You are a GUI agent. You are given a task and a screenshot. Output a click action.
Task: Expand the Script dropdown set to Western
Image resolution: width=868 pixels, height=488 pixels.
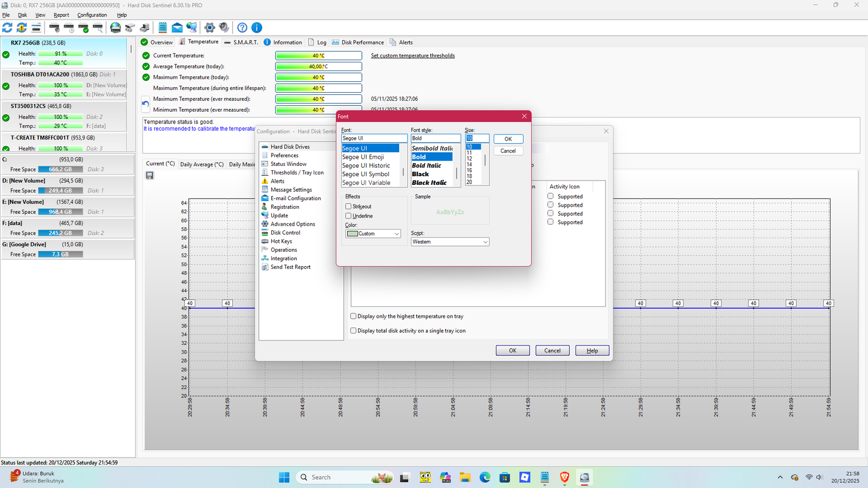[450, 242]
